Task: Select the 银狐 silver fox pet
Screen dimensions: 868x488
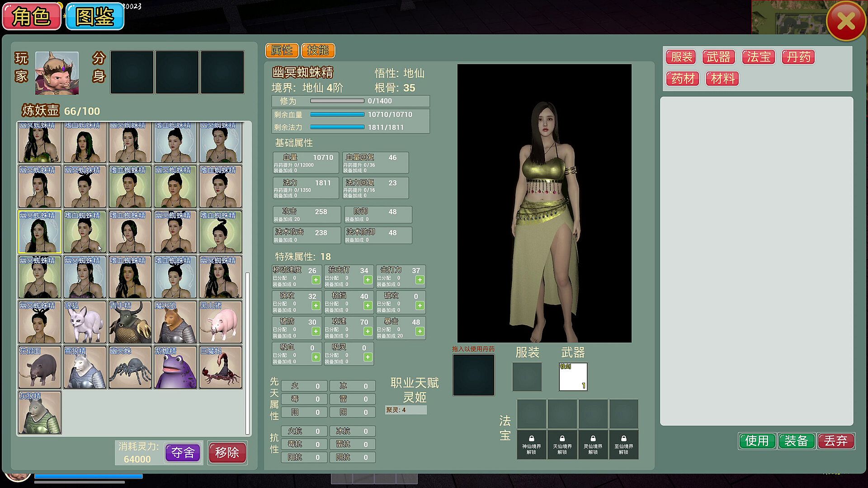Action: tap(85, 322)
